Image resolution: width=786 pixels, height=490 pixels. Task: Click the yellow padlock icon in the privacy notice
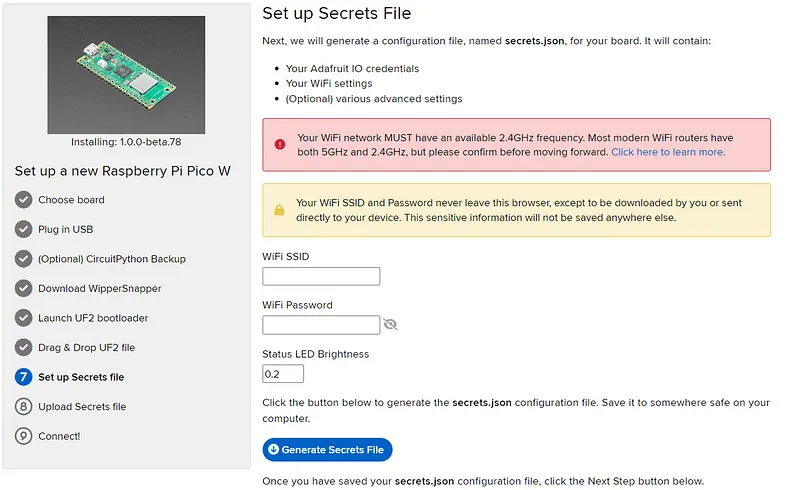[279, 210]
